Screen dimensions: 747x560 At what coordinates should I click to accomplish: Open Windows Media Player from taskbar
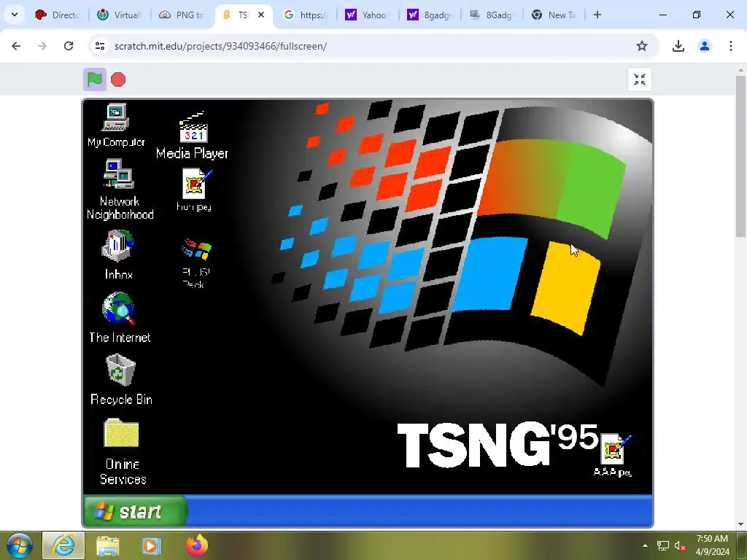point(152,545)
